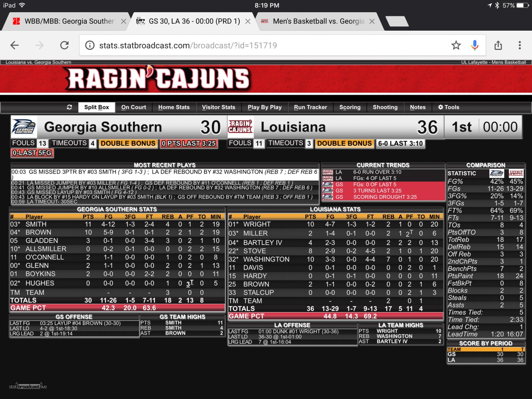
Task: Open the Run Tracker tab
Action: click(310, 107)
